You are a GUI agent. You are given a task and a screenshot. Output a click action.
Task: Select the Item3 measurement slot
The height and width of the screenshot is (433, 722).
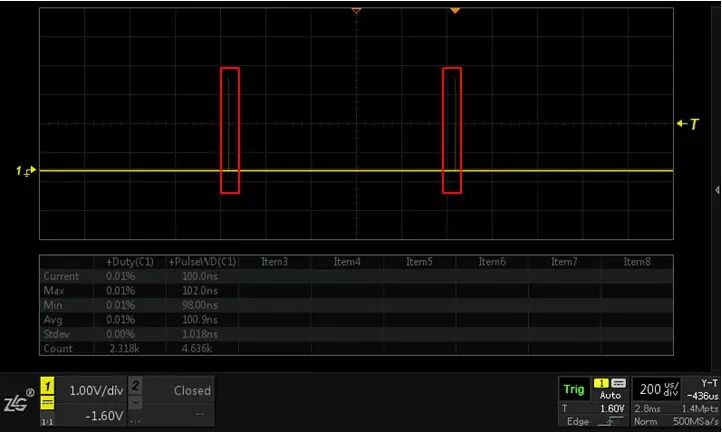274,262
